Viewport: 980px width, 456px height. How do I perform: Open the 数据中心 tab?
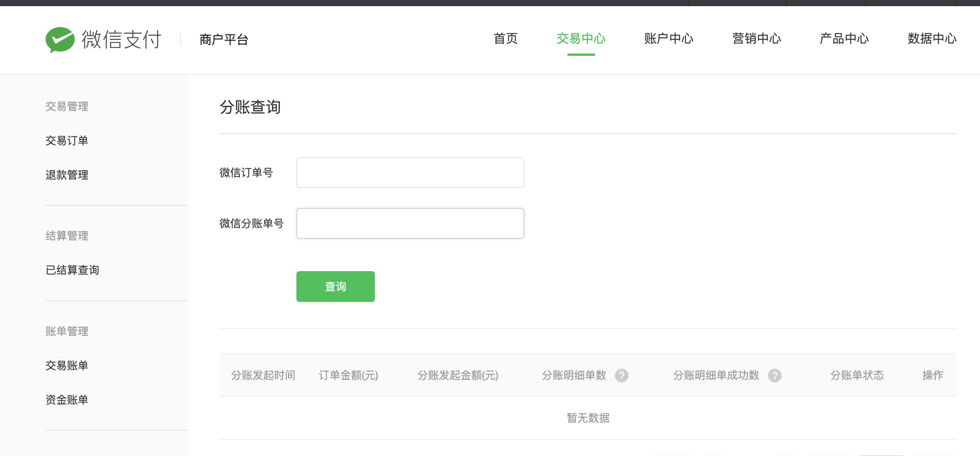point(932,39)
